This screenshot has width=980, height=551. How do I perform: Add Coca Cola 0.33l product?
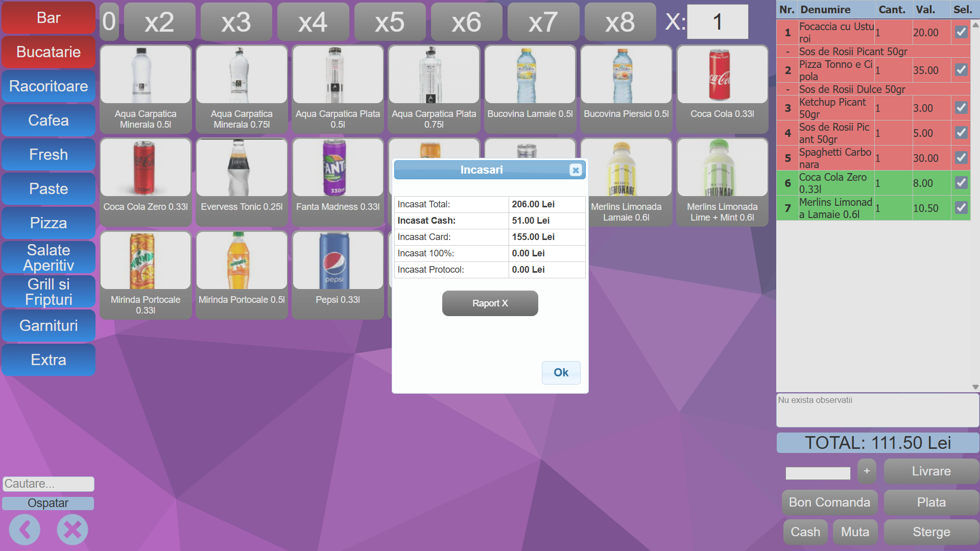(722, 89)
